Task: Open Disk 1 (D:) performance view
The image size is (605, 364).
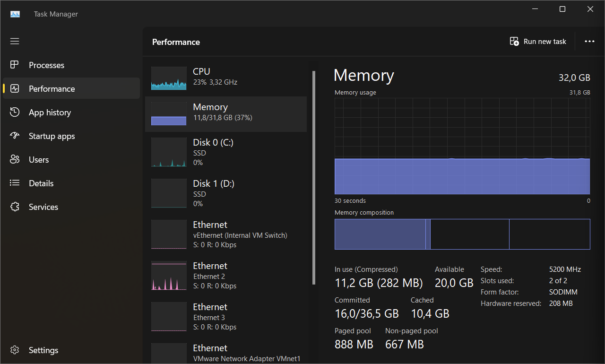Action: pyautogui.click(x=226, y=193)
